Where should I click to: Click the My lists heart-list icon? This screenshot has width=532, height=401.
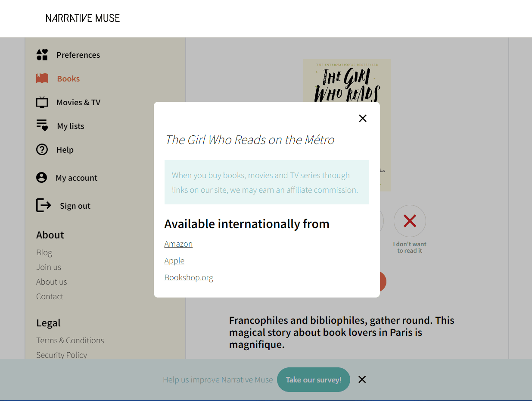coord(42,125)
